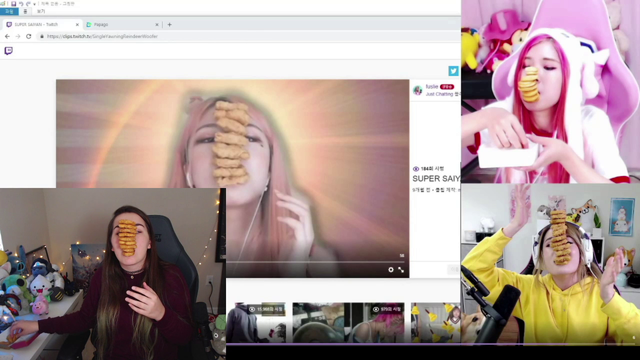Click the browser forward arrow
Image resolution: width=640 pixels, height=360 pixels.
(18, 36)
